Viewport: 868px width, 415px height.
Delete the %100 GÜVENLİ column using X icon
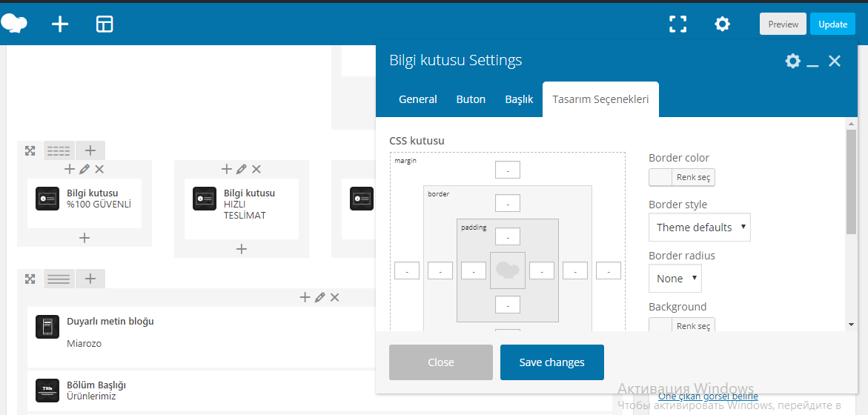[99, 170]
